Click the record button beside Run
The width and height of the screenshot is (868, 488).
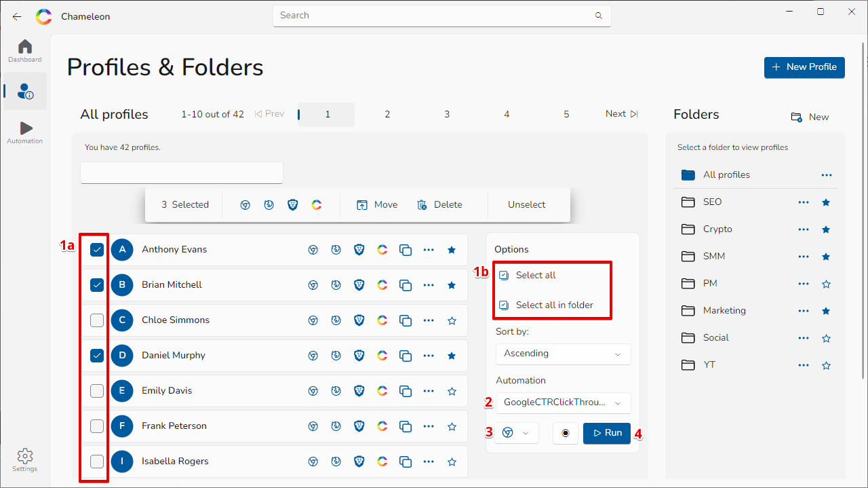coord(566,433)
